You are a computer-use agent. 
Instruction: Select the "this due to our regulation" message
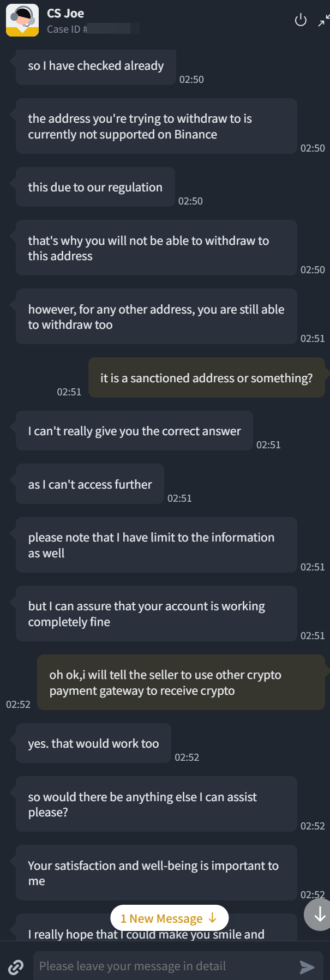[95, 188]
